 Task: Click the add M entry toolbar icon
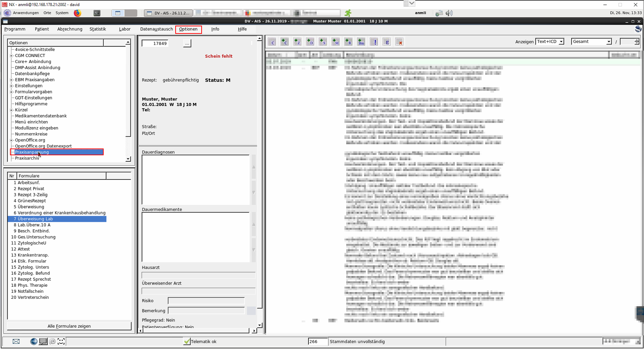[x=336, y=42]
